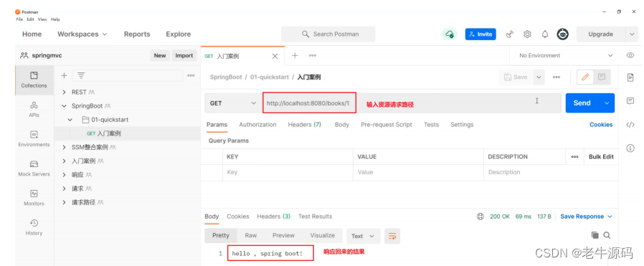Open Postman settings gear icon
The image size is (644, 266).
pos(527,34)
